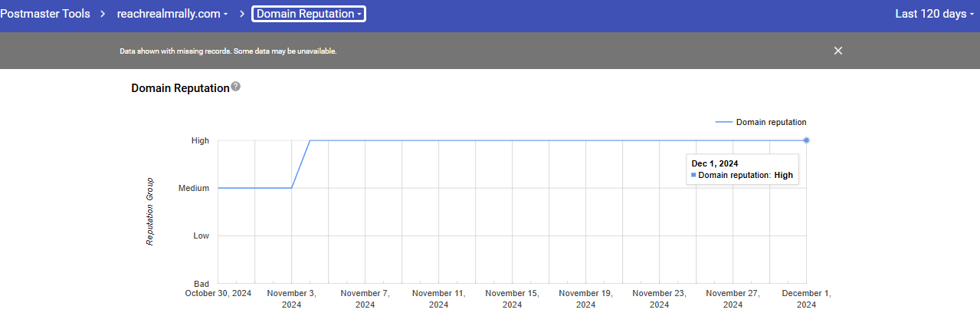Click the Dec 1, 2024 tooltip box
The image size is (980, 336).
pos(742,170)
